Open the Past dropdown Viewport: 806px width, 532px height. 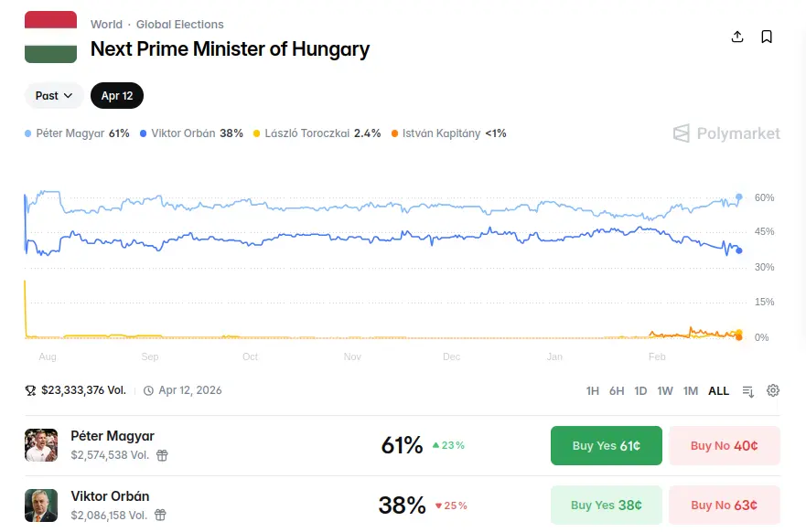click(54, 96)
